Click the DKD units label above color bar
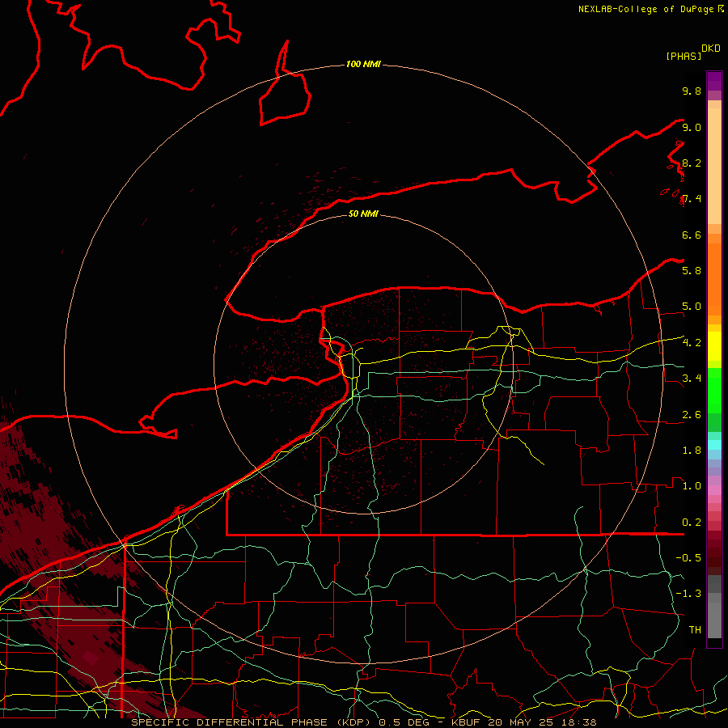This screenshot has height=728, width=728. (x=711, y=49)
